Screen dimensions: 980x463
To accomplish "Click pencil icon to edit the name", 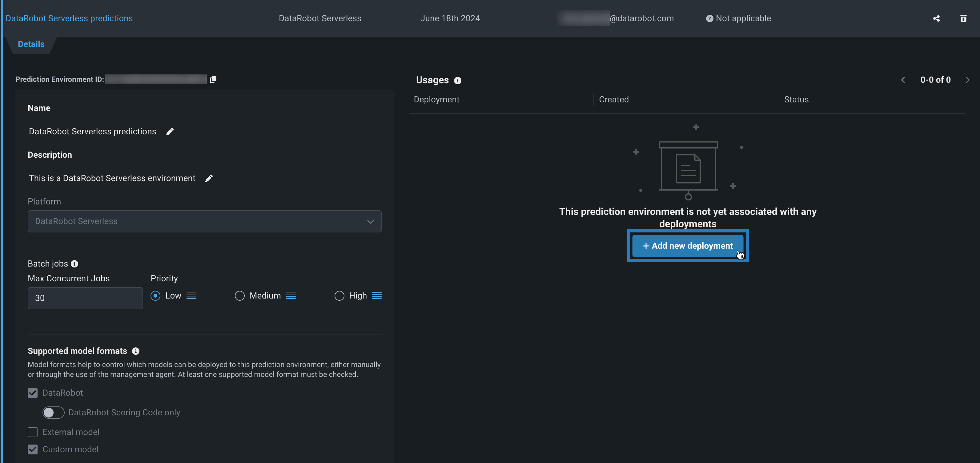I will tap(170, 132).
